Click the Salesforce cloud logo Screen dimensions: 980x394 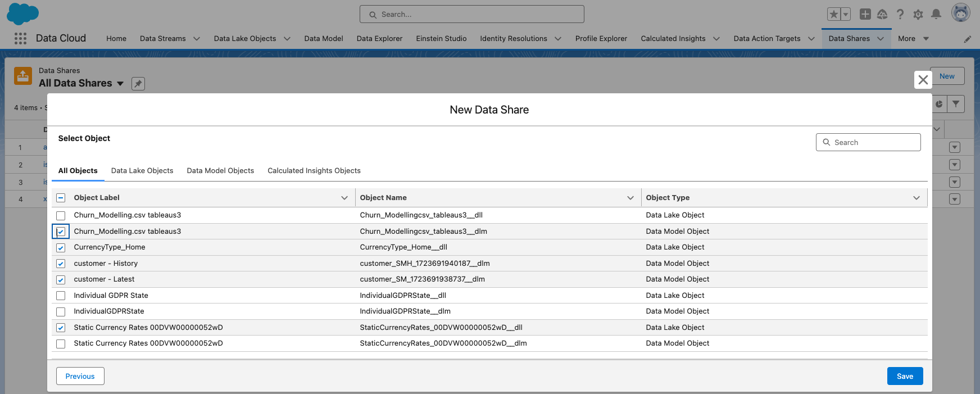point(22,13)
